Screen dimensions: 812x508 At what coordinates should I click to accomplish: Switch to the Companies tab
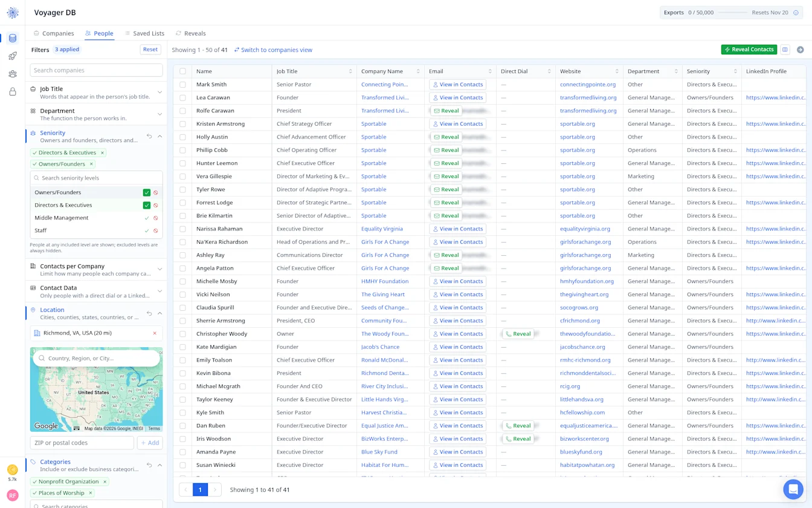54,33
